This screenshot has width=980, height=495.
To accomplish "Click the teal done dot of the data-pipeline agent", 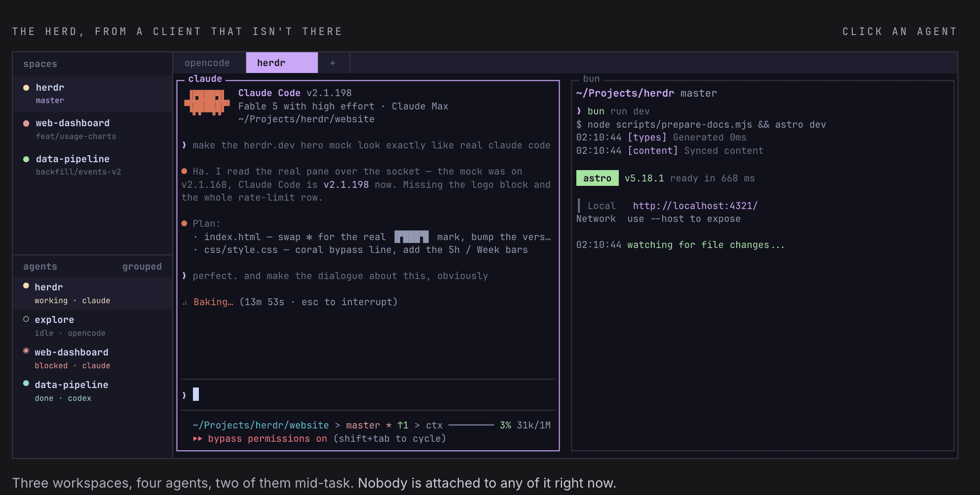I will (x=26, y=384).
